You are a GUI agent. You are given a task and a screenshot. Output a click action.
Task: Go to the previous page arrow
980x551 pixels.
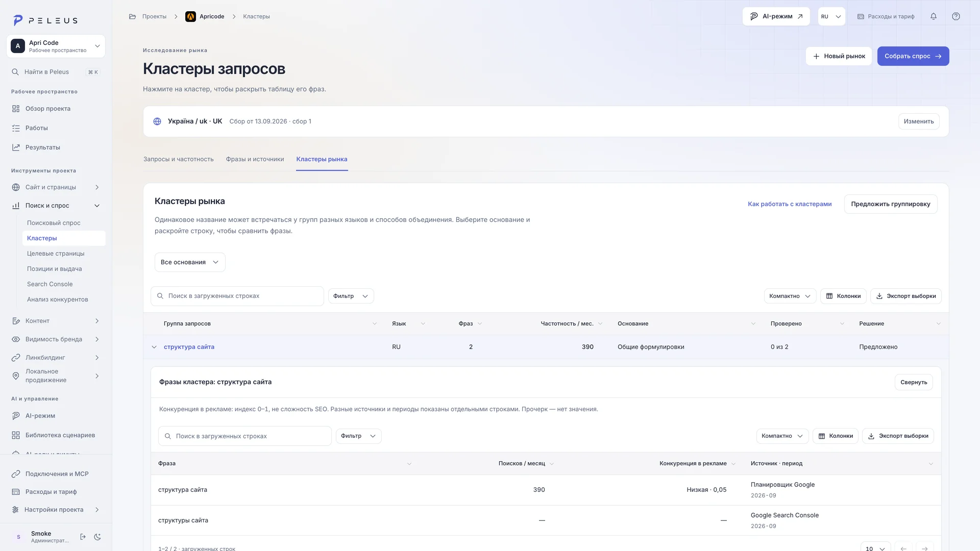(903, 548)
